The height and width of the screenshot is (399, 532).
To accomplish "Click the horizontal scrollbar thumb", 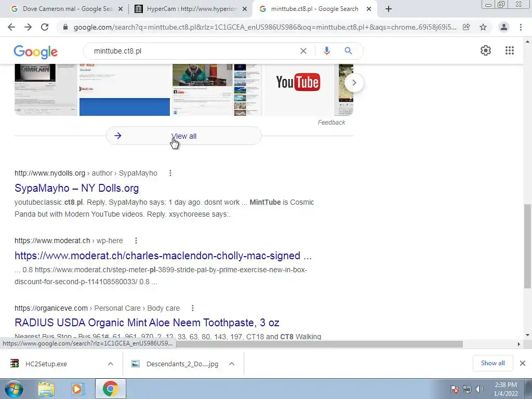I will tap(319, 344).
